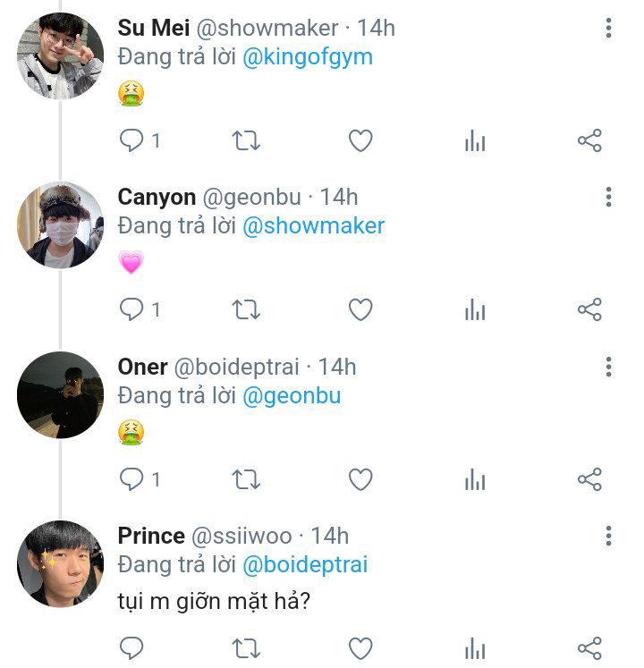644x668 pixels.
Task: Expand more options on Prince's tweet
Action: pos(608,536)
